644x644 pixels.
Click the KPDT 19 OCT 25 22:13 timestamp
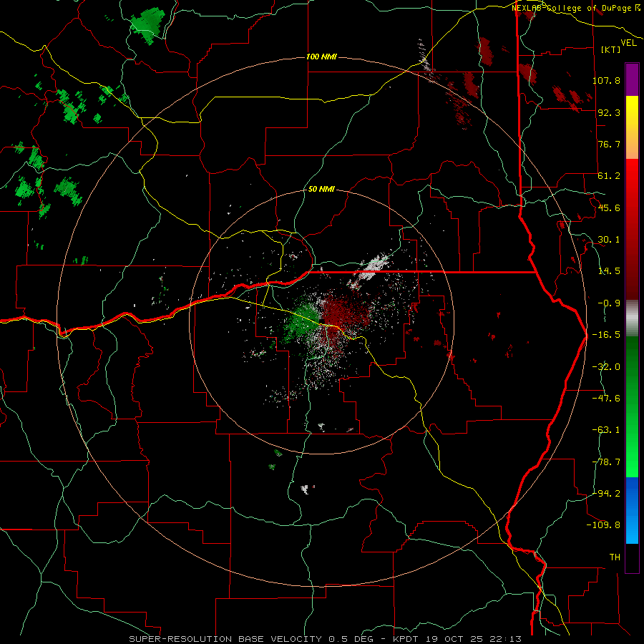pos(457,639)
